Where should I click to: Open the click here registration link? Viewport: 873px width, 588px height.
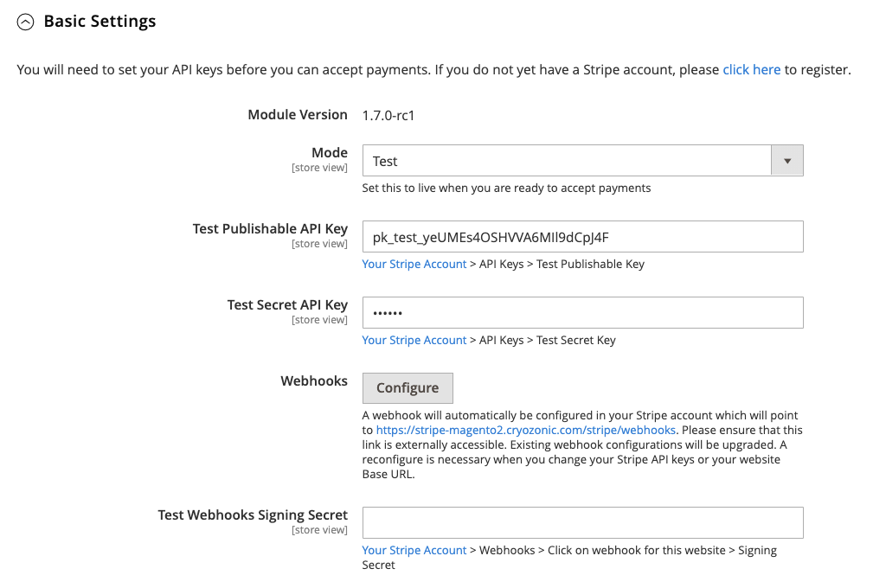pyautogui.click(x=751, y=69)
